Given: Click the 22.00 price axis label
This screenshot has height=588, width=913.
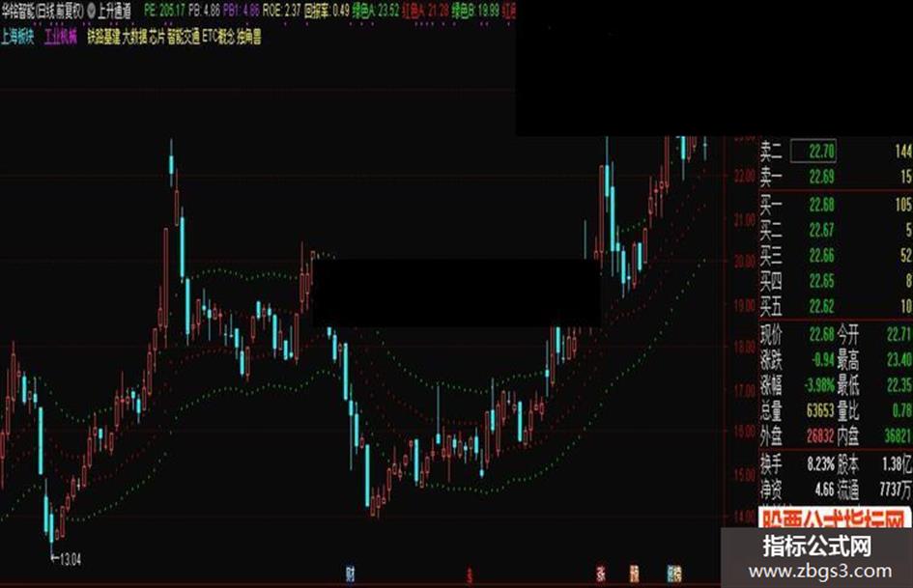Looking at the screenshot, I should 744,177.
